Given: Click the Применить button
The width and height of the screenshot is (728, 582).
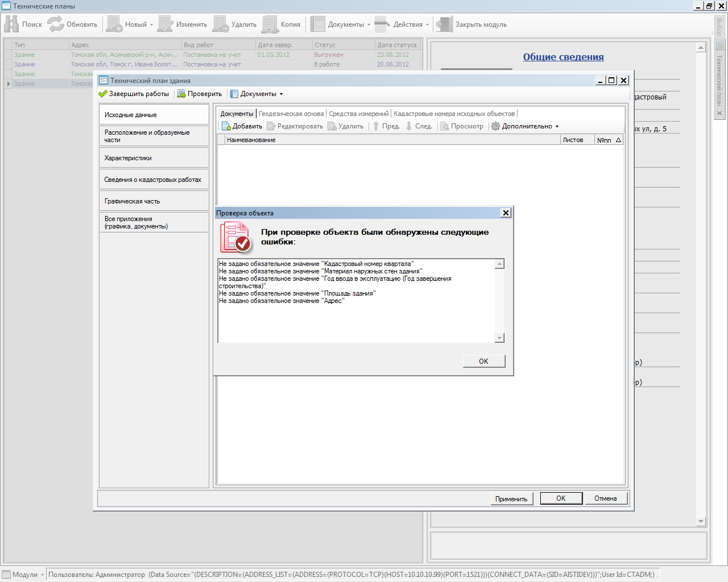Looking at the screenshot, I should click(x=511, y=498).
